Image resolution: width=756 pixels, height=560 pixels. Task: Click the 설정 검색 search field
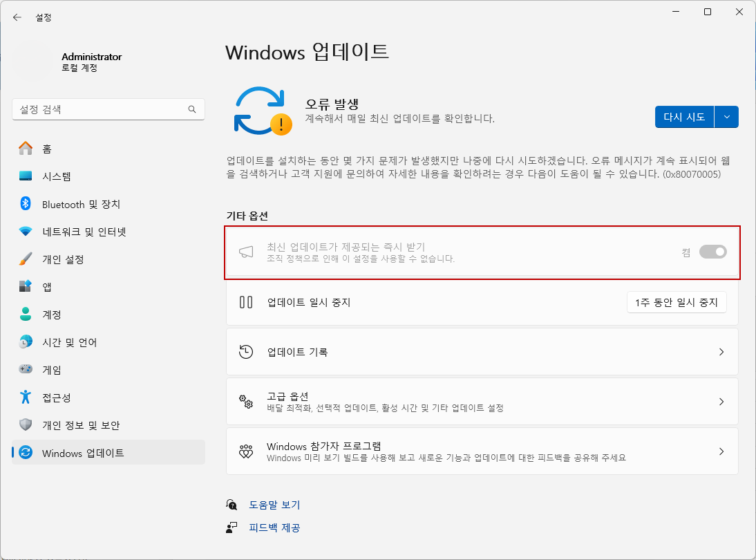(108, 109)
